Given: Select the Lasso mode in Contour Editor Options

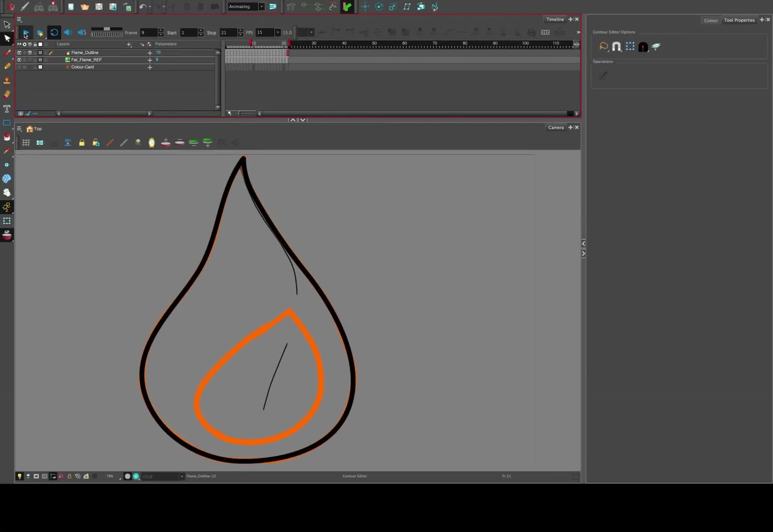Looking at the screenshot, I should [x=603, y=46].
